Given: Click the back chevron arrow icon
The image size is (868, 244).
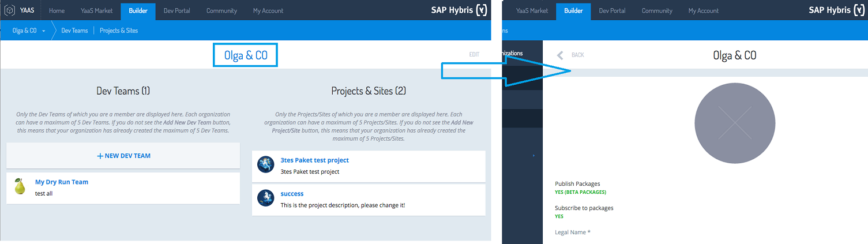Looking at the screenshot, I should point(560,55).
